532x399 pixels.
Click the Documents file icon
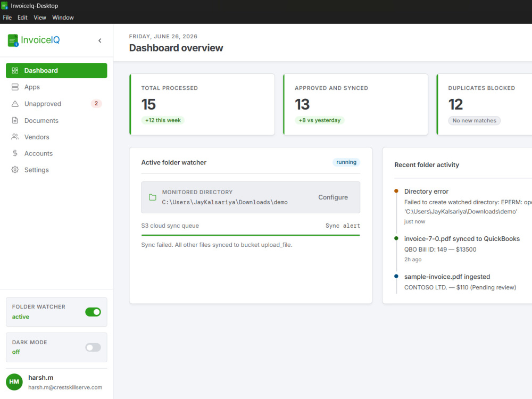coord(15,120)
